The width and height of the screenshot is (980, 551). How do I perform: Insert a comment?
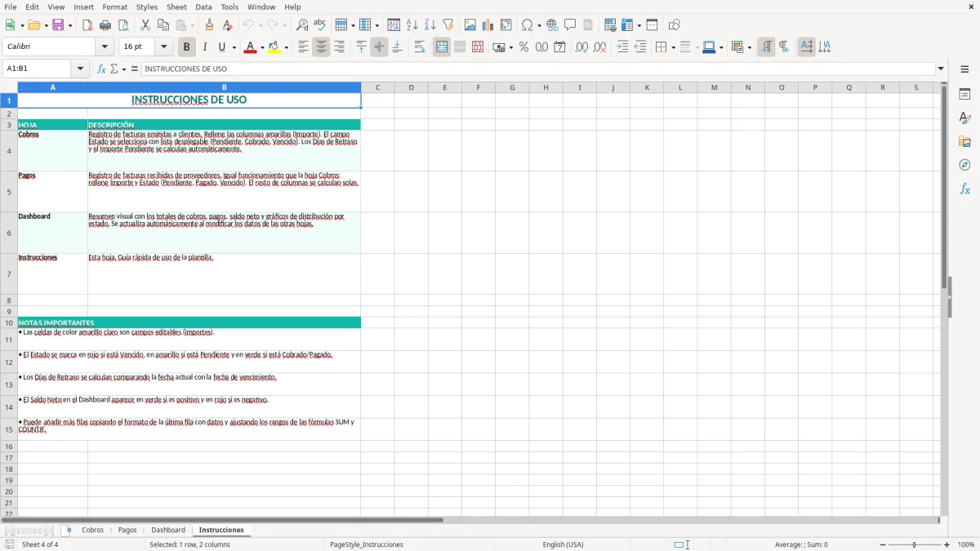pyautogui.click(x=571, y=25)
